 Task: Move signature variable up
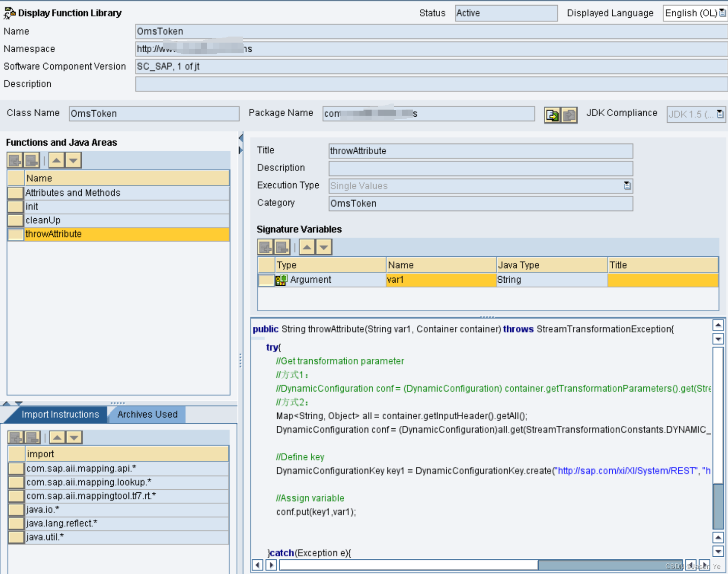coord(307,247)
